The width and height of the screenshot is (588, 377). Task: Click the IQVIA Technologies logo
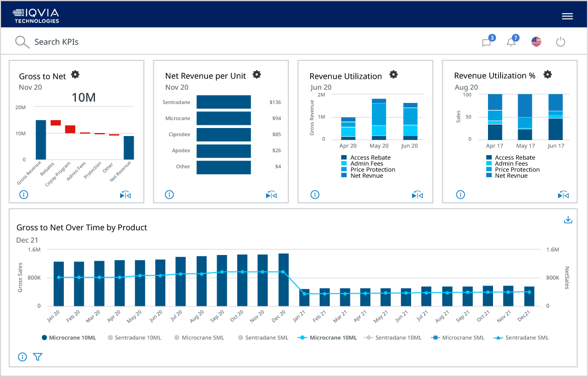36,16
